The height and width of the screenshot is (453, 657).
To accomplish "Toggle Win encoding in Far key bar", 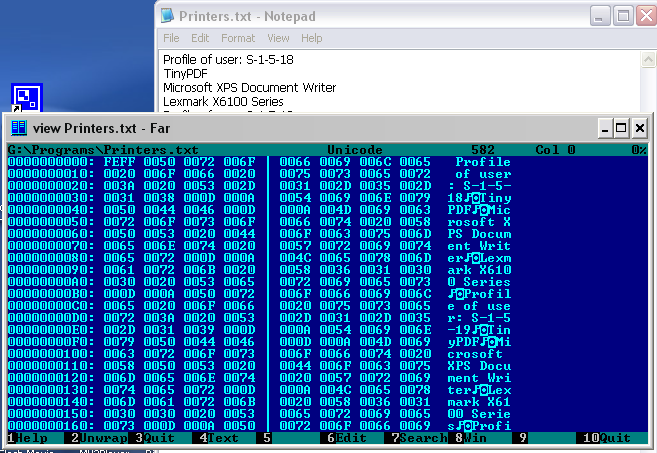I will (475, 438).
